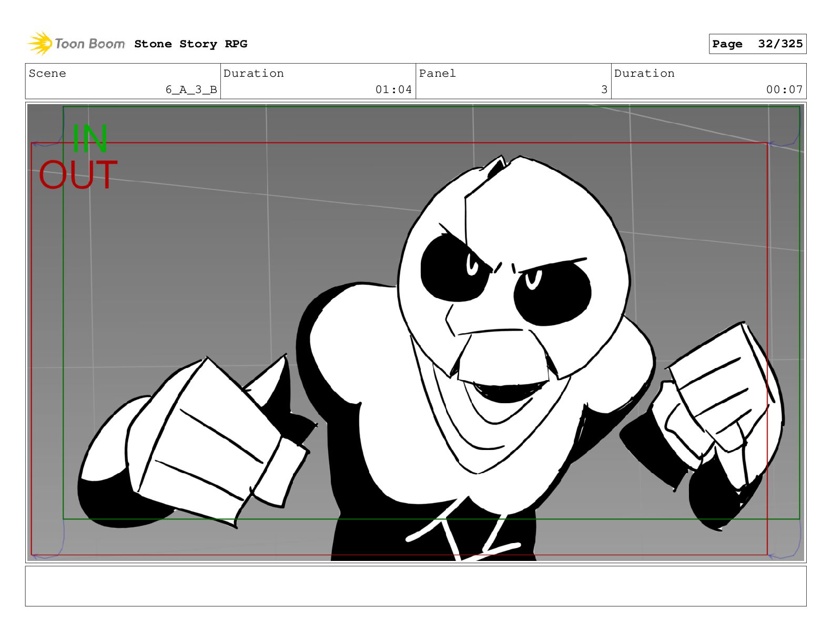Screen dimensions: 832x644
Task: Click the Toon Boom logo
Action: click(76, 44)
